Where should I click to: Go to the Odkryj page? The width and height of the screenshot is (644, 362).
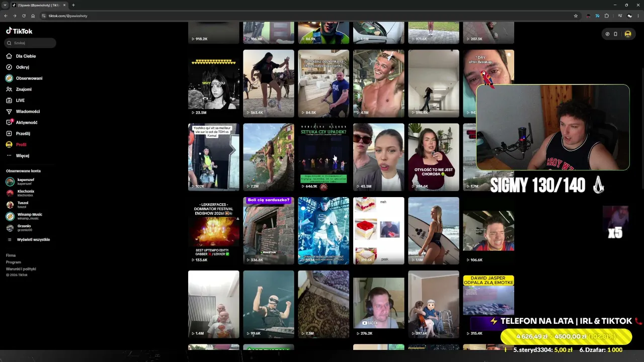tap(18, 67)
